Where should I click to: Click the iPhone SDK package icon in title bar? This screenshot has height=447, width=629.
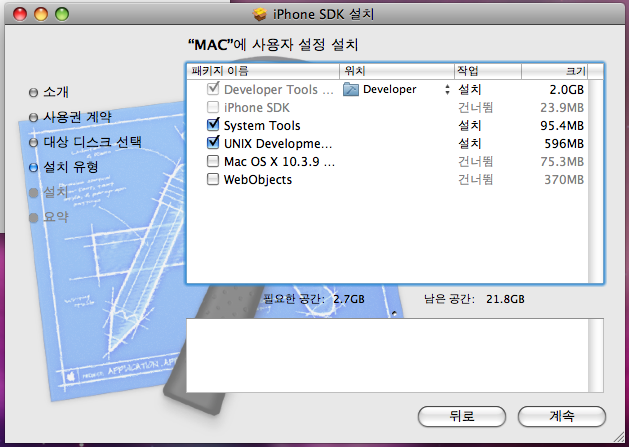(260, 14)
